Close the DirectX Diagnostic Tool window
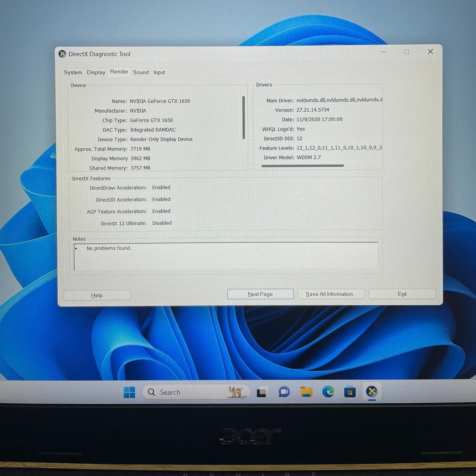Viewport: 476px width, 476px height. tap(430, 51)
